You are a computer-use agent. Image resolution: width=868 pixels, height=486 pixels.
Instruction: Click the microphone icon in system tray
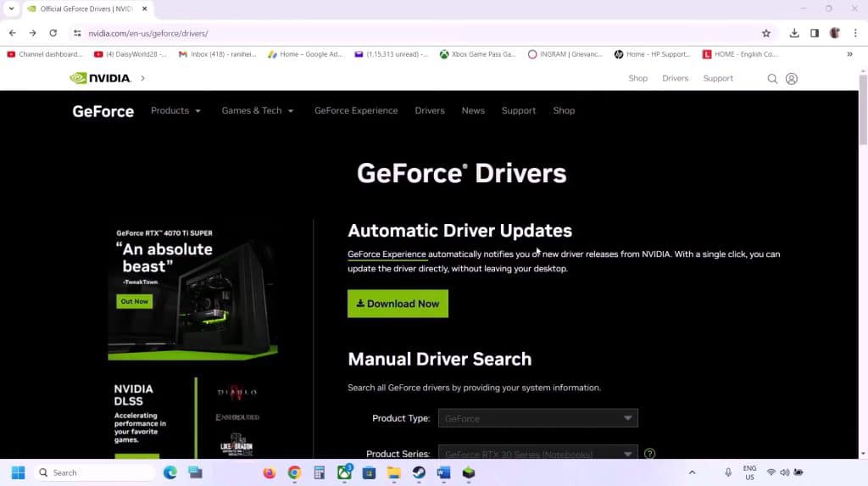pos(728,472)
